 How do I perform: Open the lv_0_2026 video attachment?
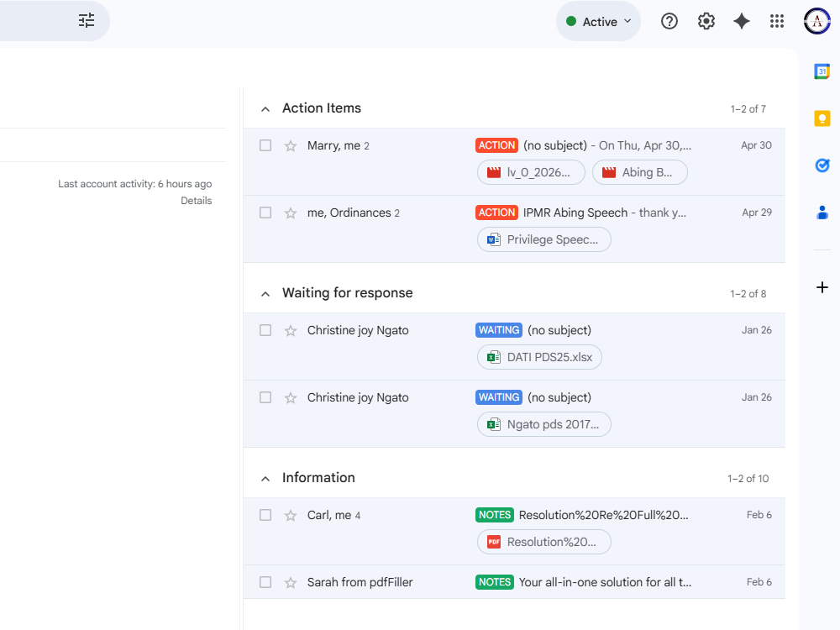[x=531, y=172]
